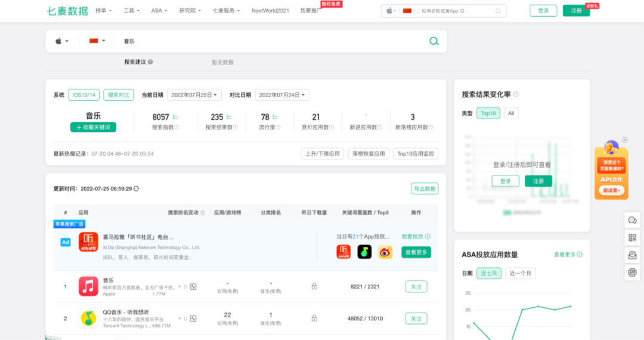Open the NextWorld2021 menu item
This screenshot has width=644, height=340.
tap(270, 11)
